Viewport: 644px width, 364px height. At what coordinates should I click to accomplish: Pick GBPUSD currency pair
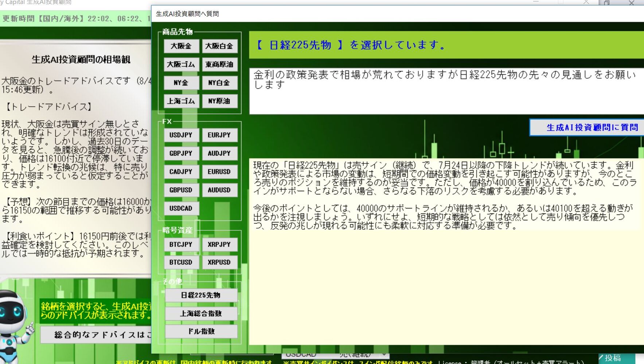pyautogui.click(x=181, y=190)
